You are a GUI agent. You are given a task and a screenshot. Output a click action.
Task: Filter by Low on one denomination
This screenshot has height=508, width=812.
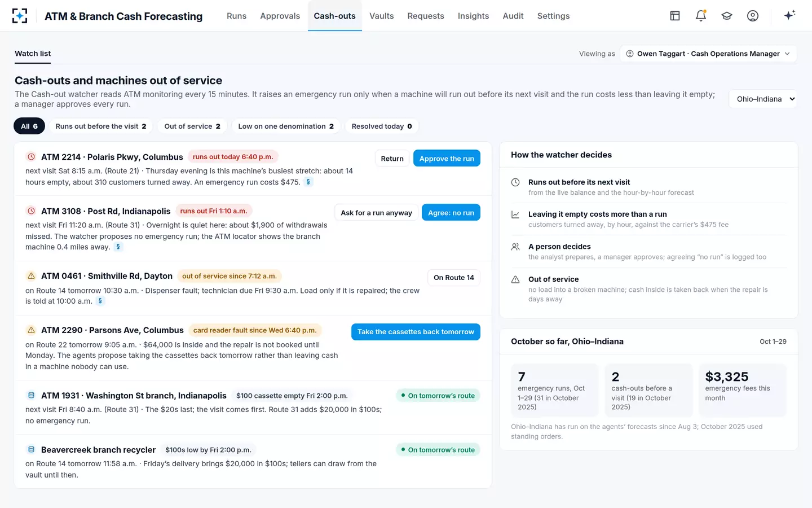click(286, 126)
